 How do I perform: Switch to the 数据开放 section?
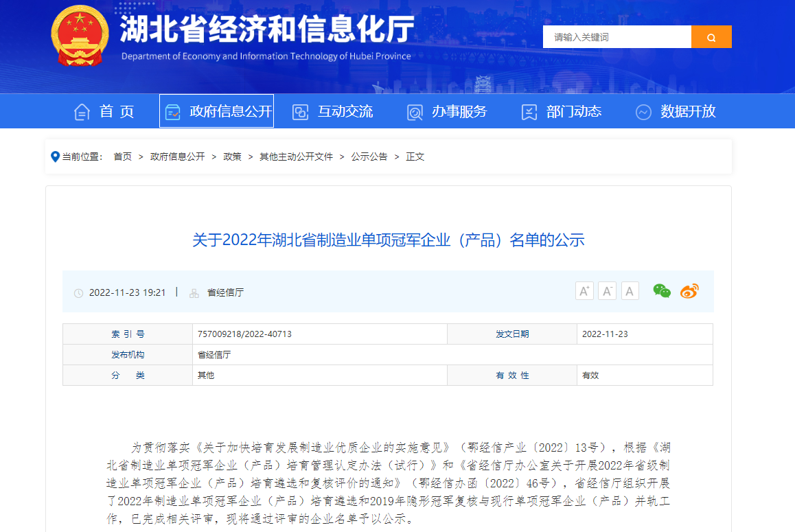coord(688,111)
